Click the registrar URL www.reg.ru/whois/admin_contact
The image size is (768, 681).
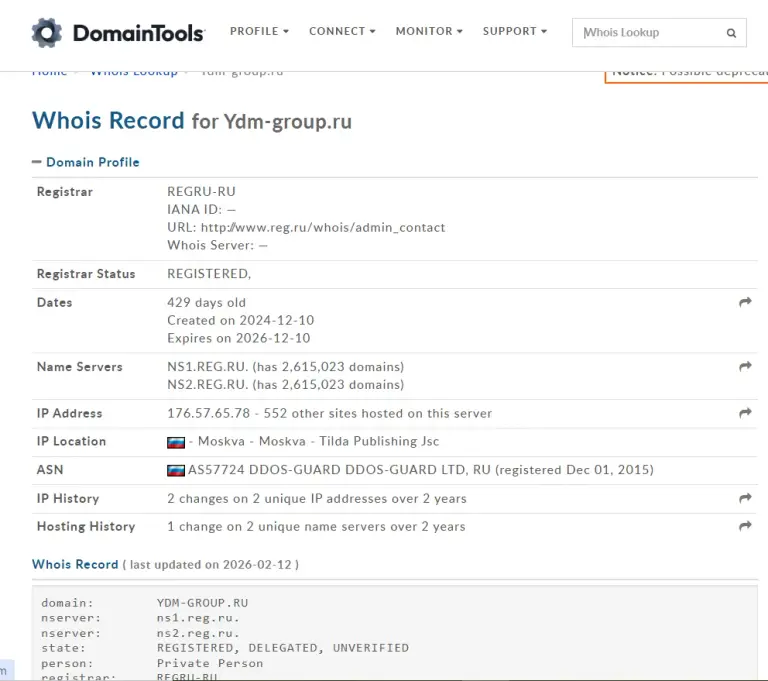coord(323,227)
